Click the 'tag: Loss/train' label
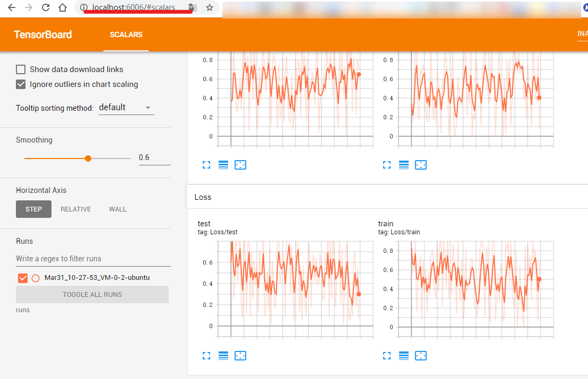 pos(399,232)
